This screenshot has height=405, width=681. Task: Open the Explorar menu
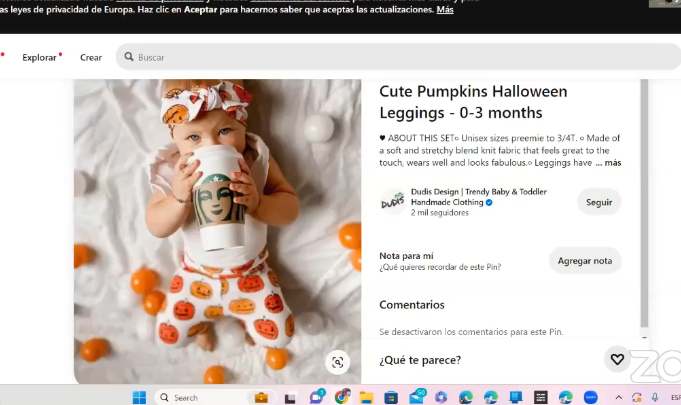coord(40,57)
